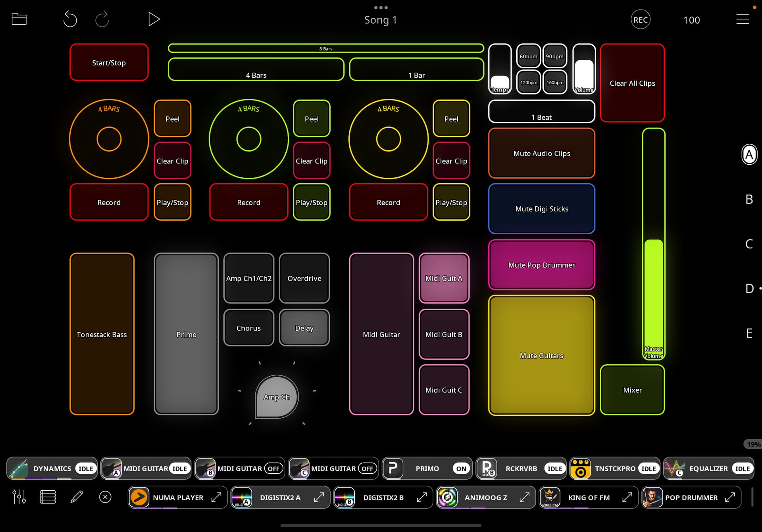This screenshot has width=762, height=532.
Task: Open the mixer sliders icon at bottom left
Action: point(19,497)
